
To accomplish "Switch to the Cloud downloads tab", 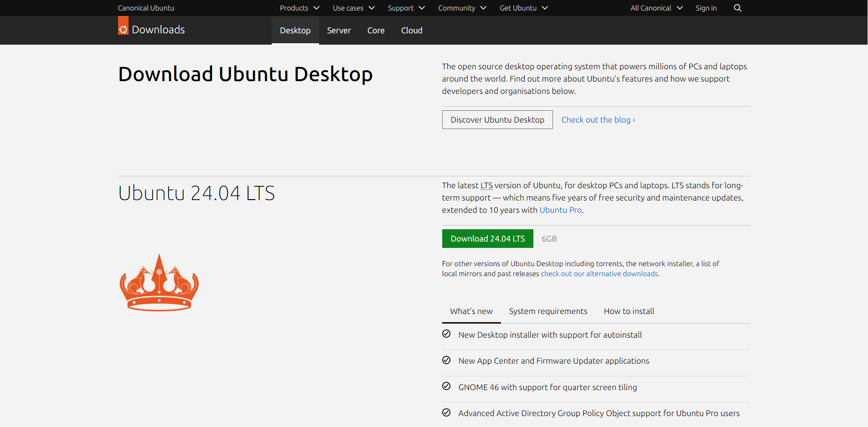I will 412,31.
